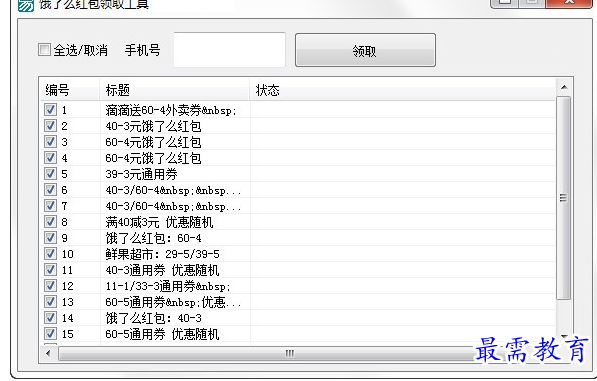
Task: Click the horizontal scrollbar thumb
Action: tap(289, 353)
